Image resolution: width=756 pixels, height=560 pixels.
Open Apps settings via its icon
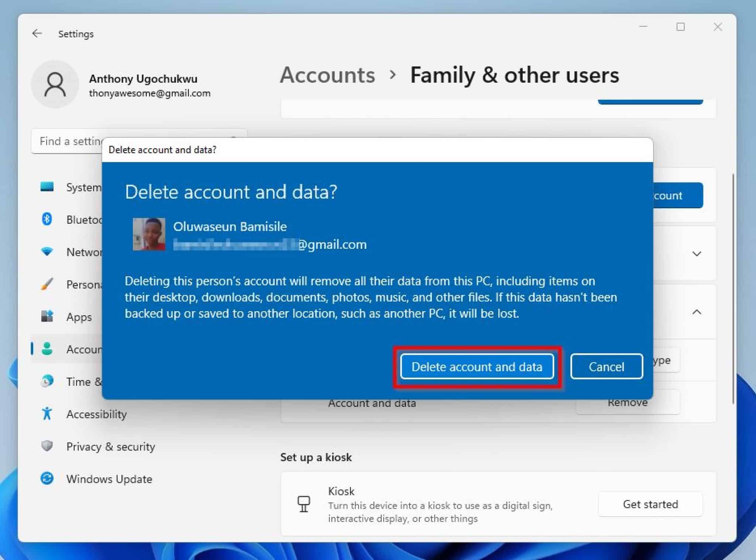coord(47,317)
